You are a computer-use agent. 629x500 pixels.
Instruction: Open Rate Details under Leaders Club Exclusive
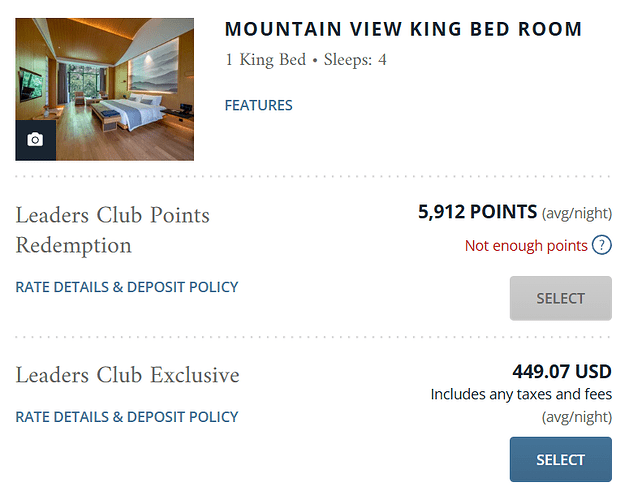(x=127, y=417)
